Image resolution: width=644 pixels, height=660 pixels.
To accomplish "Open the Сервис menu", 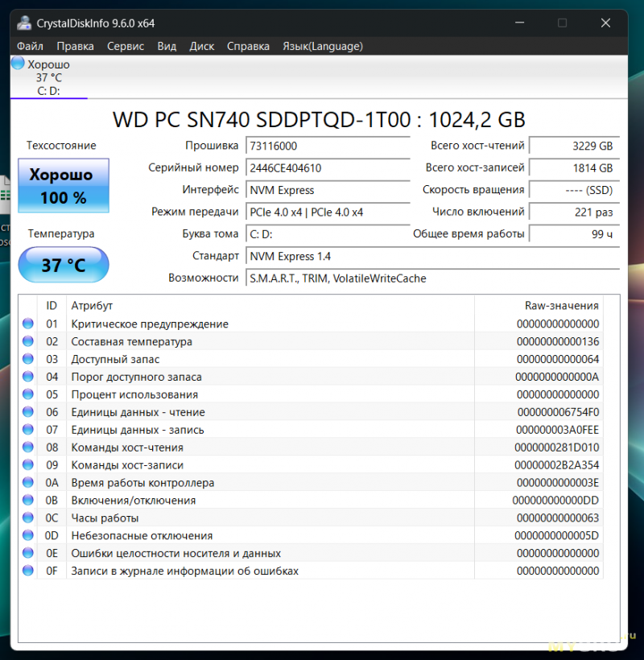I will pos(126,47).
